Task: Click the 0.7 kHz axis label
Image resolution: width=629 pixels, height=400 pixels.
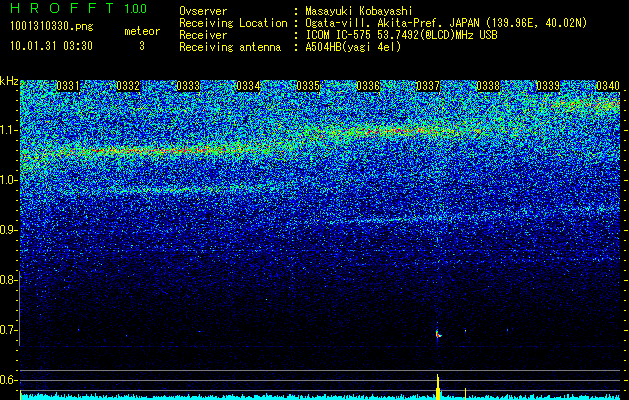Action: (8, 330)
